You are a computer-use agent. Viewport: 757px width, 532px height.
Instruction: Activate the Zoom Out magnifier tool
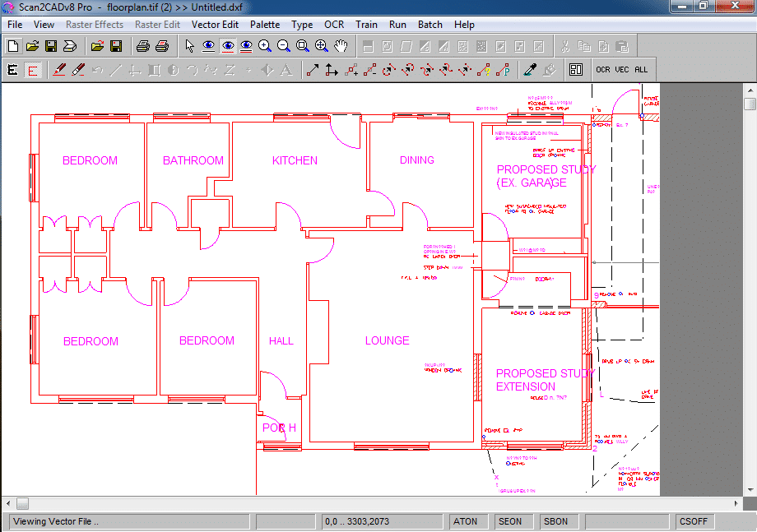(x=284, y=46)
